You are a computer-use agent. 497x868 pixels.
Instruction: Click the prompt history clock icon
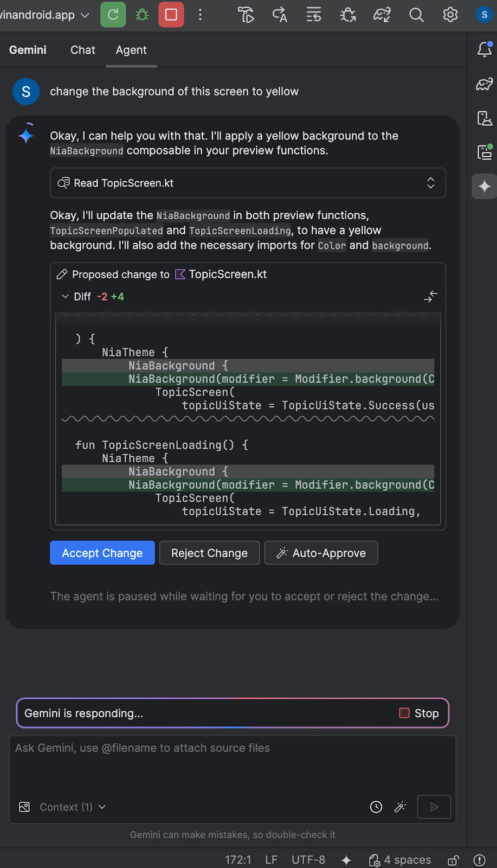pos(376,807)
